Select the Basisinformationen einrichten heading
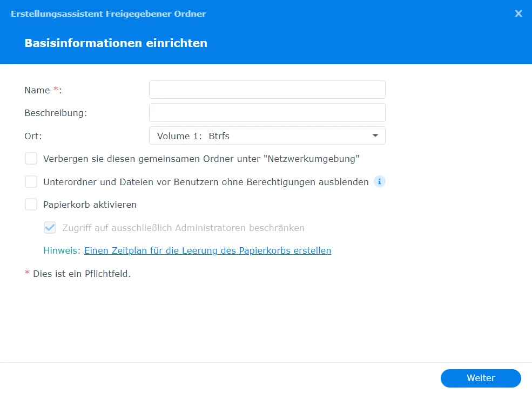Screen dimensions: 532x394 point(116,43)
